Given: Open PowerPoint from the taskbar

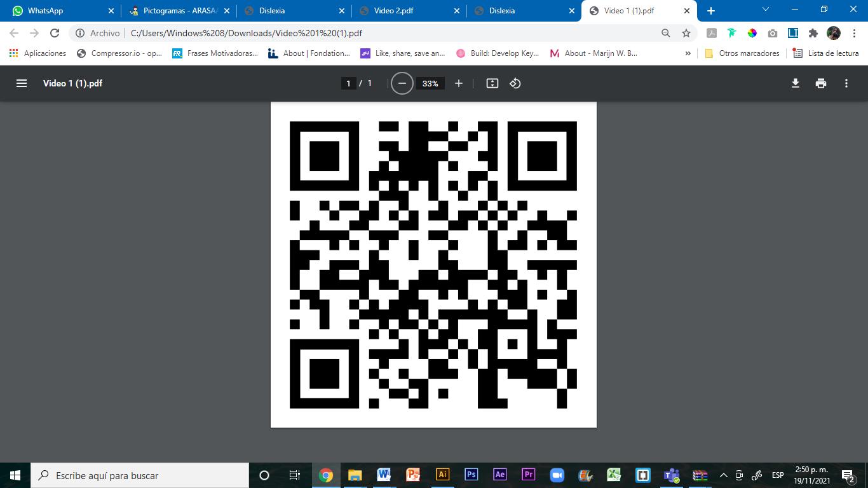Looking at the screenshot, I should 414,475.
